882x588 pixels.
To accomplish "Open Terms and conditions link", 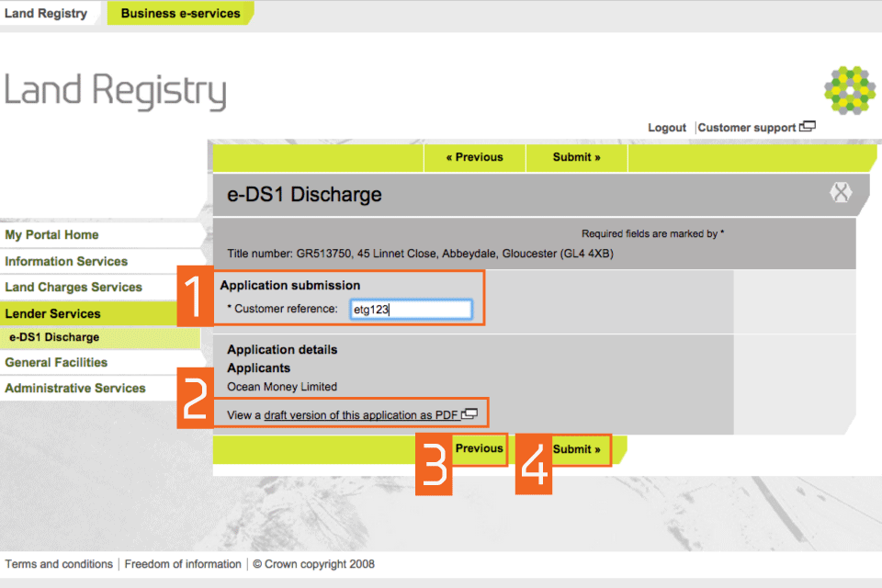I will [59, 564].
